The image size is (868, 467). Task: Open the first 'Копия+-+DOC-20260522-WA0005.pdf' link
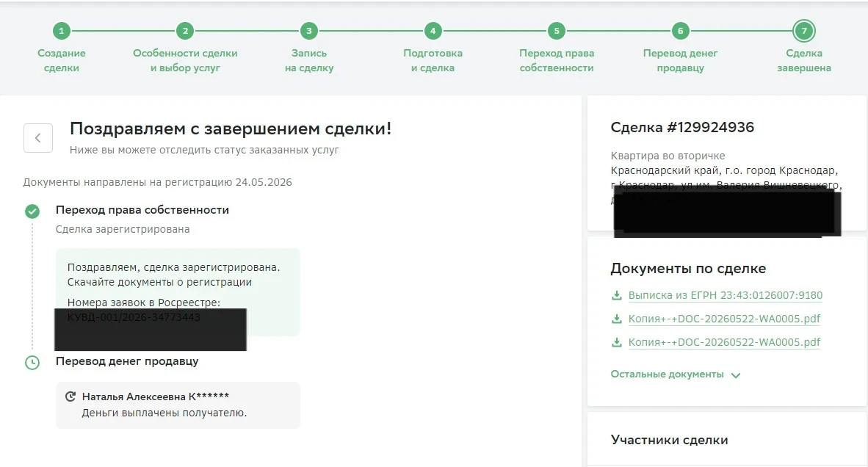point(724,319)
